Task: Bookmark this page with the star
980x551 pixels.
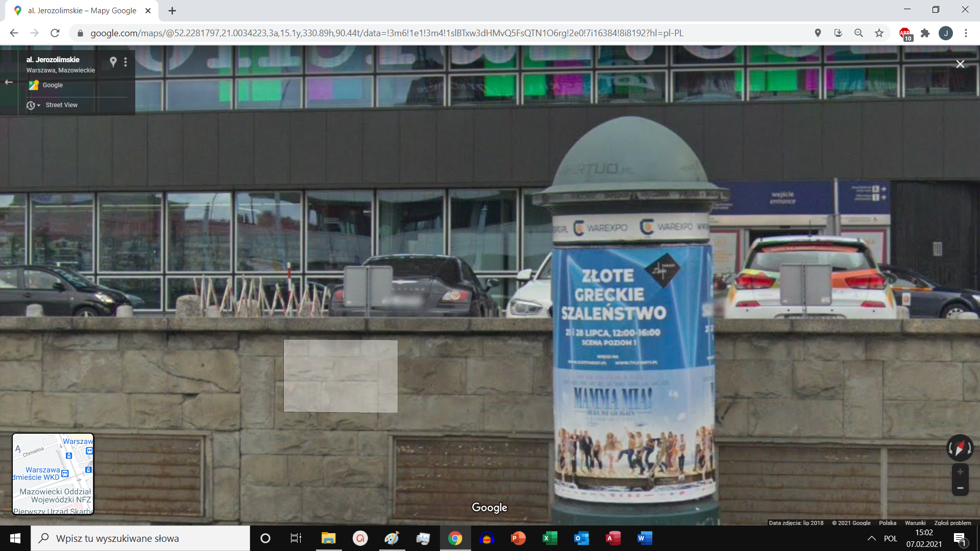Action: coord(879,33)
